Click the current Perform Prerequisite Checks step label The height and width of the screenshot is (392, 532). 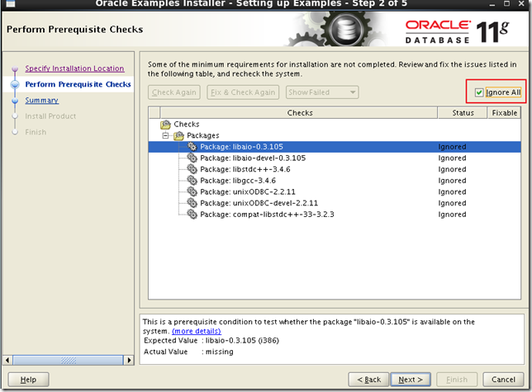click(x=78, y=84)
